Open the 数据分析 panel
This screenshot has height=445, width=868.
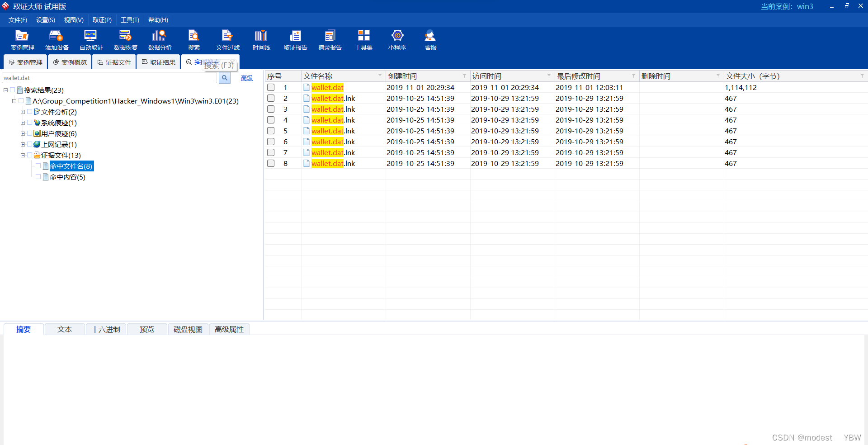[x=159, y=40]
